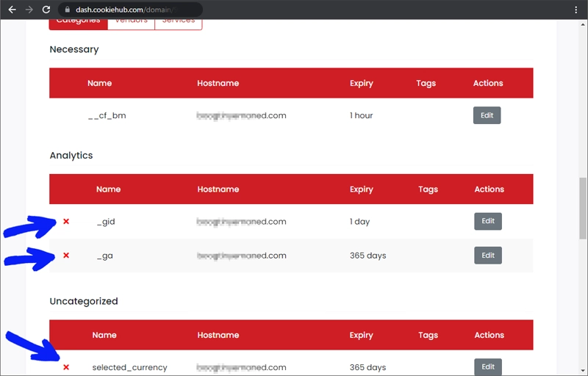Open the Vendors tab
This screenshot has height=376, width=588.
(131, 21)
